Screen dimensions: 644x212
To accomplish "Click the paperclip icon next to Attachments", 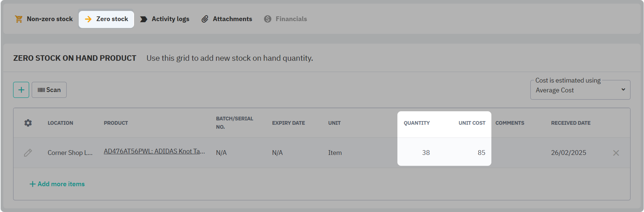I will [x=205, y=19].
